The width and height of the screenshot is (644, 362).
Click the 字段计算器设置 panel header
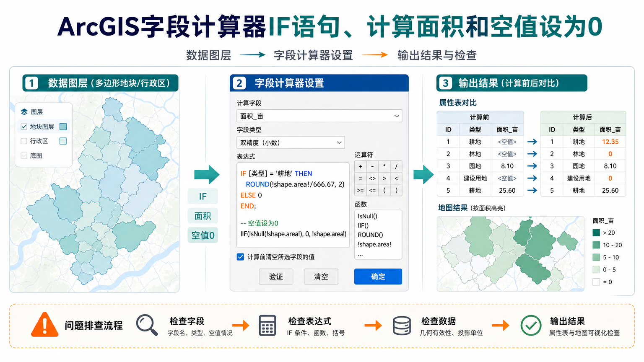319,83
